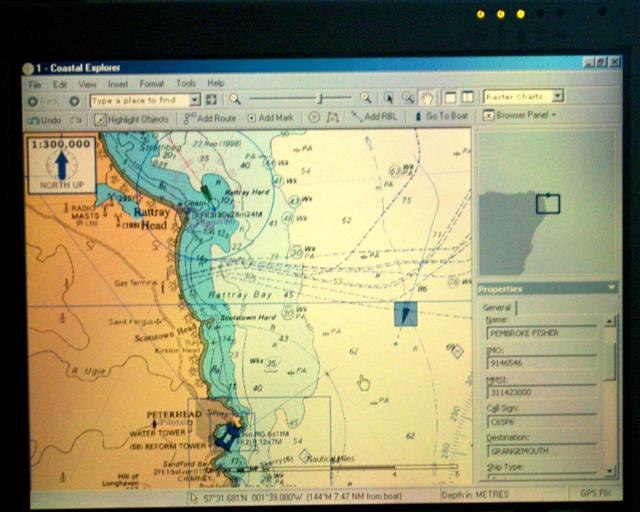Open the Tools menu

click(x=186, y=83)
